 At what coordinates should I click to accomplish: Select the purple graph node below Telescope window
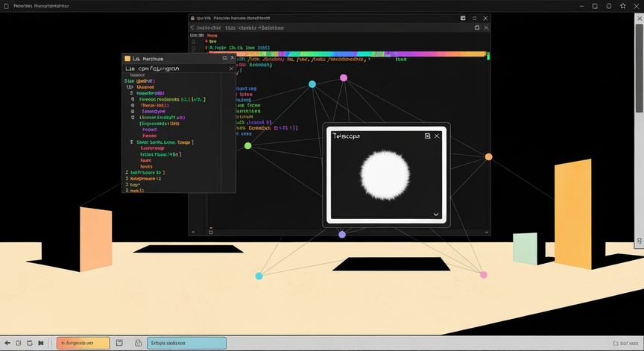(x=342, y=235)
